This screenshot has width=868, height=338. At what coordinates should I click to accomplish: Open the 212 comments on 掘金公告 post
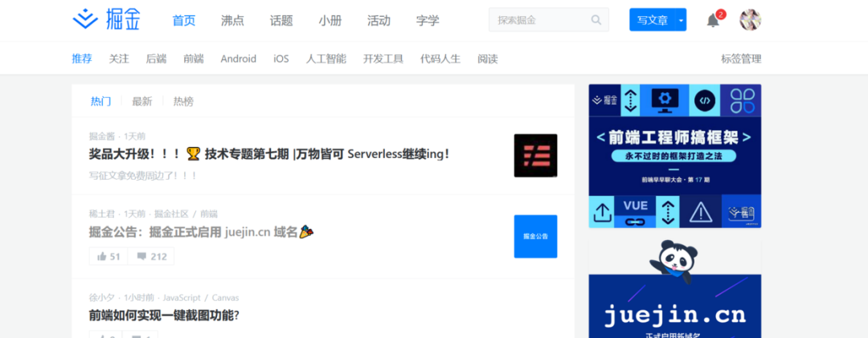[151, 256]
